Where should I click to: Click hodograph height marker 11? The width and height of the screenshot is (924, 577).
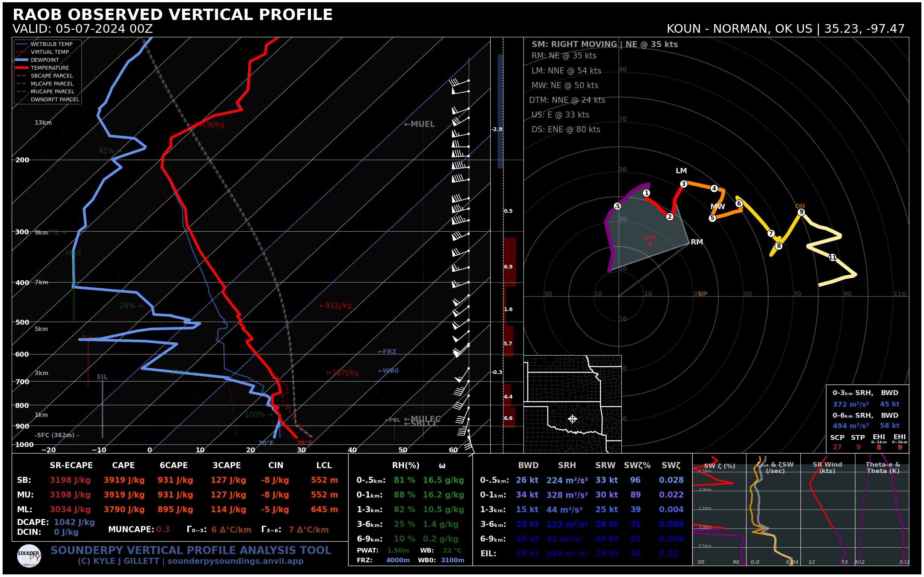pyautogui.click(x=833, y=258)
